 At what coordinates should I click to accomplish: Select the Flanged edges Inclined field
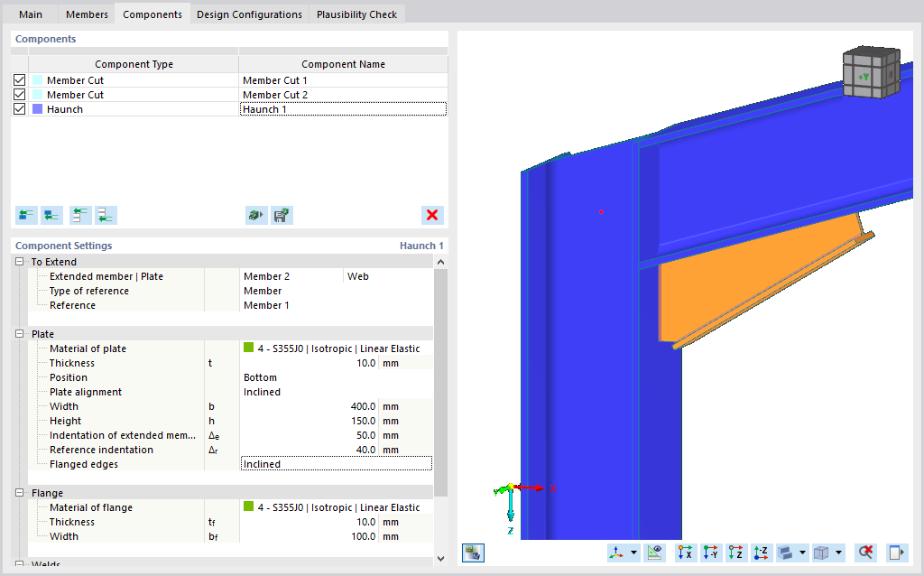click(336, 463)
